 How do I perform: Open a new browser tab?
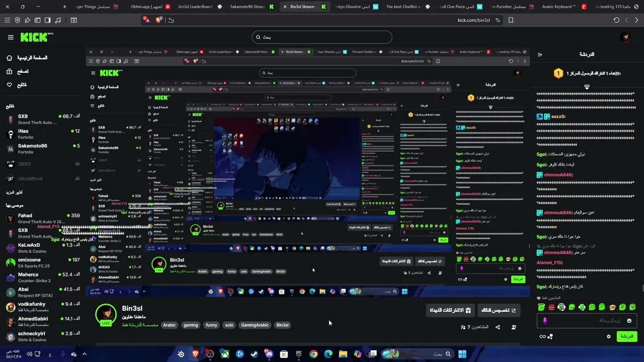coord(64,7)
